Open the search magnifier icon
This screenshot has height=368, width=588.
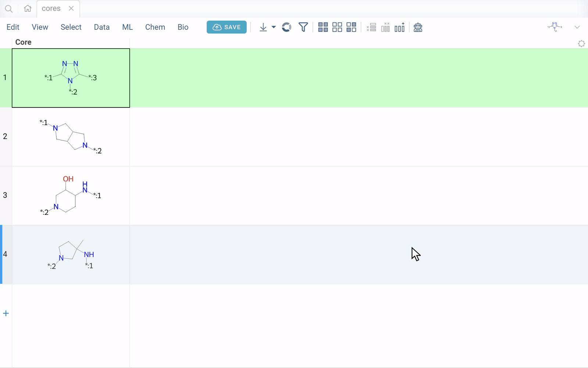point(9,9)
